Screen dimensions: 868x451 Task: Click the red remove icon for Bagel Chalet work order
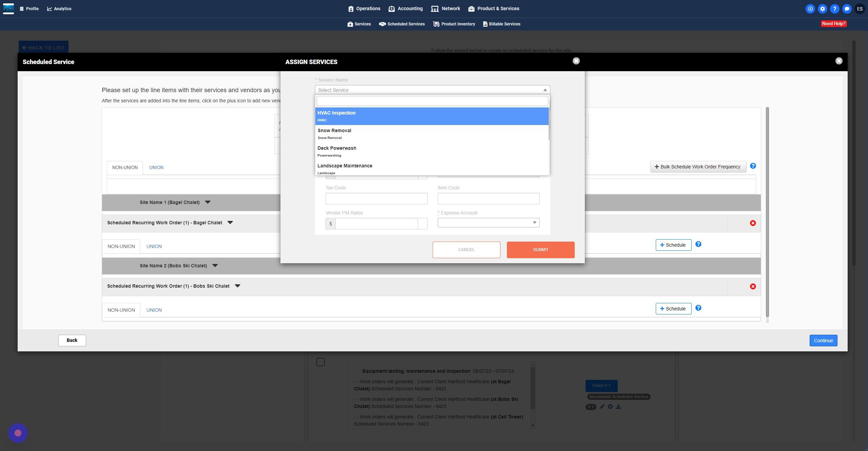coord(753,223)
